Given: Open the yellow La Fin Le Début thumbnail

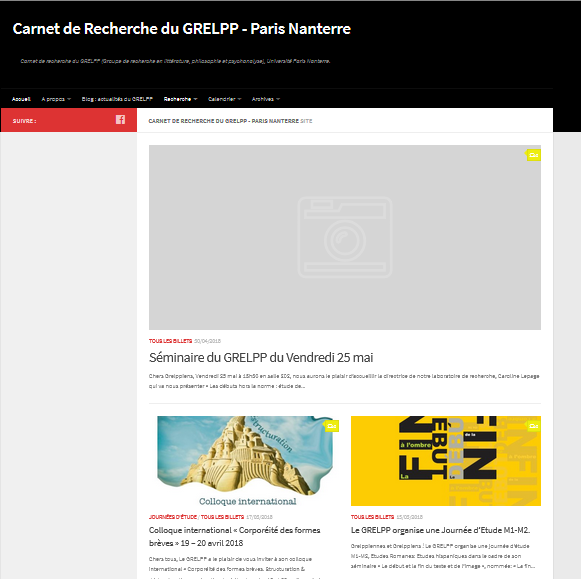Looking at the screenshot, I should pyautogui.click(x=446, y=461).
